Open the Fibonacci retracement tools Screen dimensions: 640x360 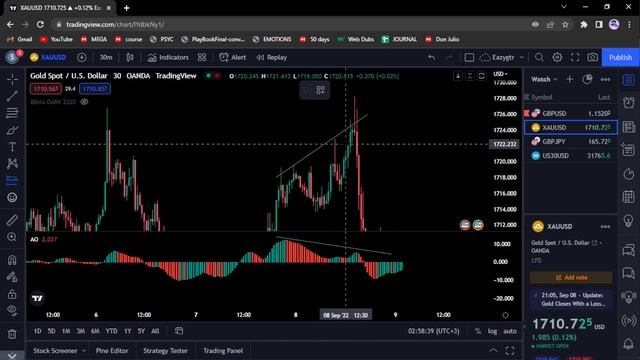pos(12,113)
